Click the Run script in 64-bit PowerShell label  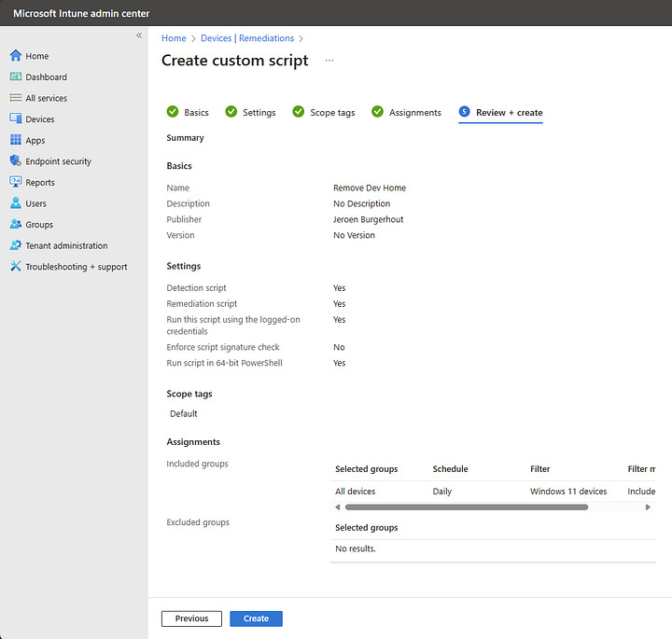[225, 363]
